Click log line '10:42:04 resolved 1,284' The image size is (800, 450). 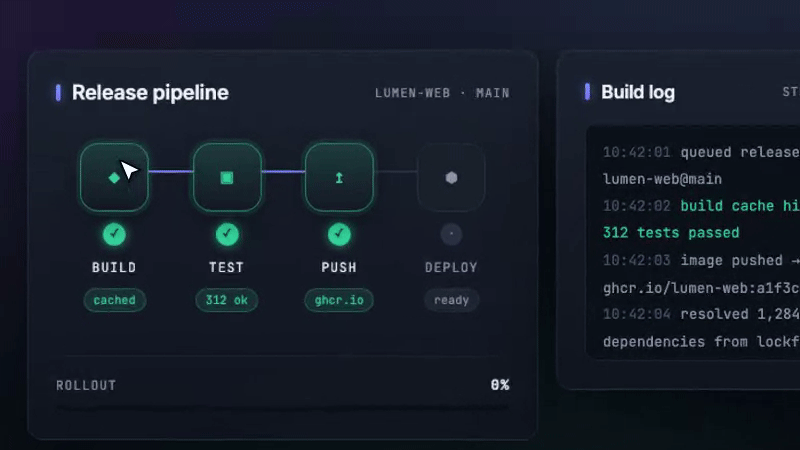[x=702, y=314]
